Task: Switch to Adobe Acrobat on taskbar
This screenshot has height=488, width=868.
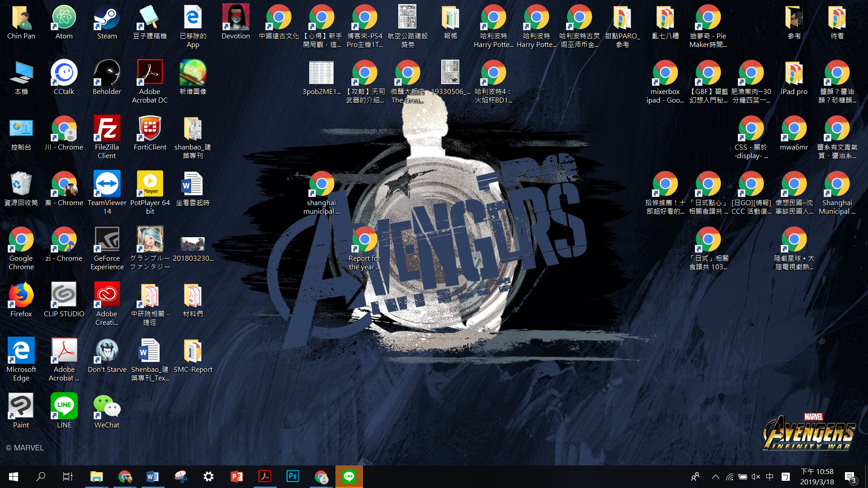Action: point(264,476)
